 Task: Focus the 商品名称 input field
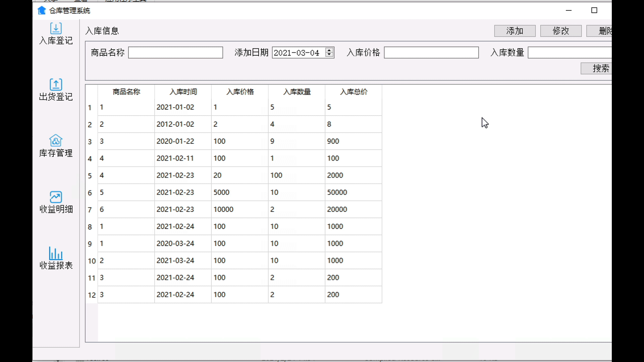[175, 53]
